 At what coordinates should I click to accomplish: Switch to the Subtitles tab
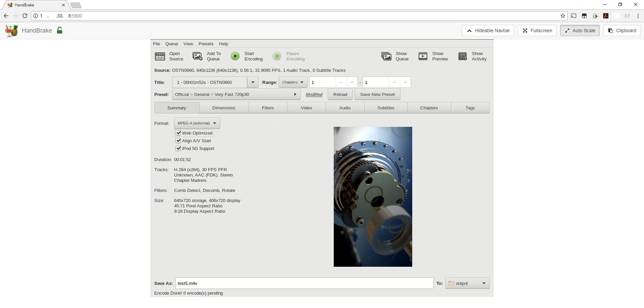click(386, 108)
